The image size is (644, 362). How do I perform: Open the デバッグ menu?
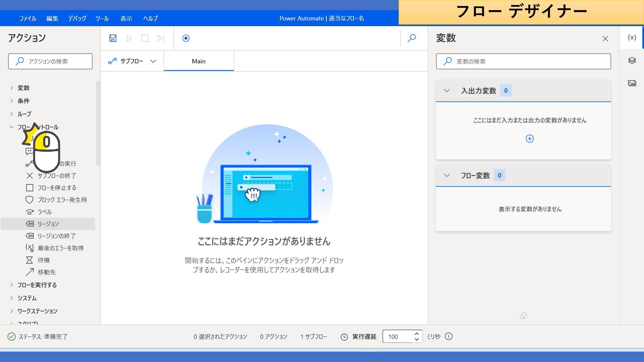[x=77, y=18]
